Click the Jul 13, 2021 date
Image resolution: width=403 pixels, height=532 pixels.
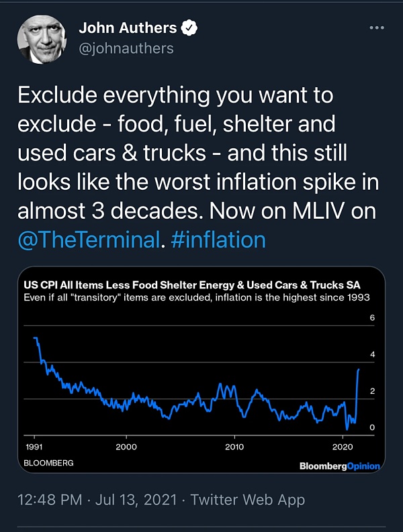tap(136, 500)
